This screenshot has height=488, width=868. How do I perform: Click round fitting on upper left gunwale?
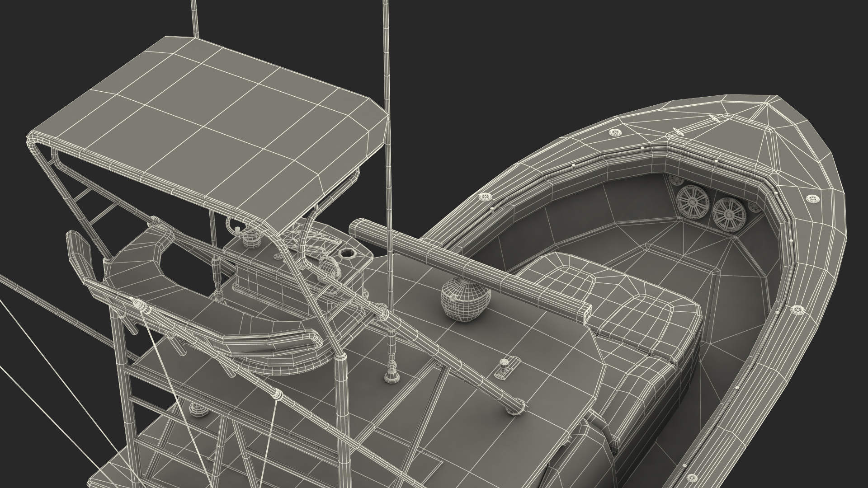click(x=615, y=133)
